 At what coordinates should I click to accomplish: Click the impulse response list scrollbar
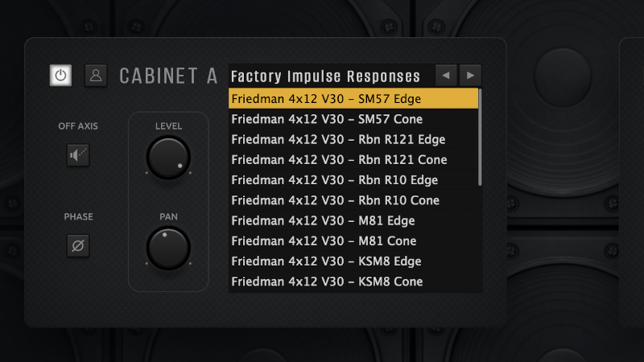[481, 137]
